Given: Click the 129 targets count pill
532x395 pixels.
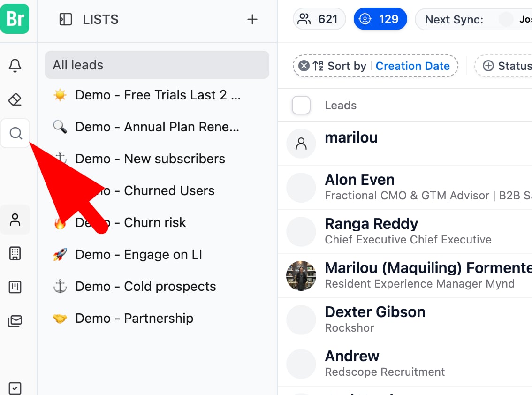Looking at the screenshot, I should point(380,19).
